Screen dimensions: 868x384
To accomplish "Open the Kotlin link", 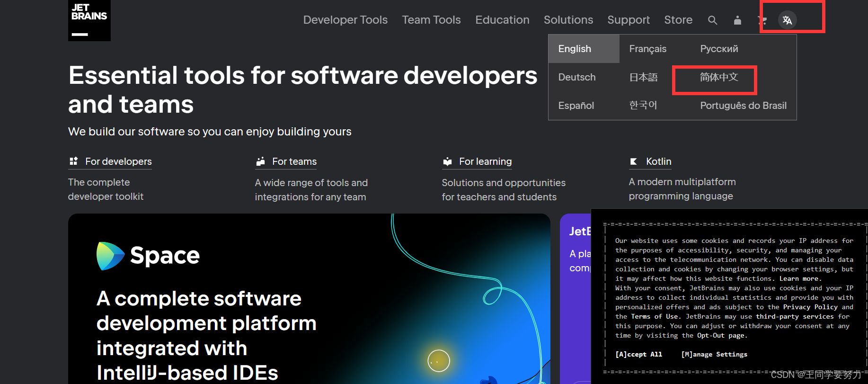I will [659, 161].
